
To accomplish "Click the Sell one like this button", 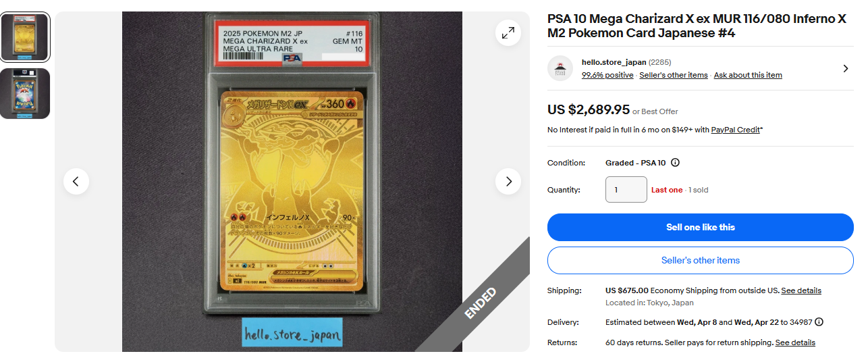I will click(x=701, y=227).
